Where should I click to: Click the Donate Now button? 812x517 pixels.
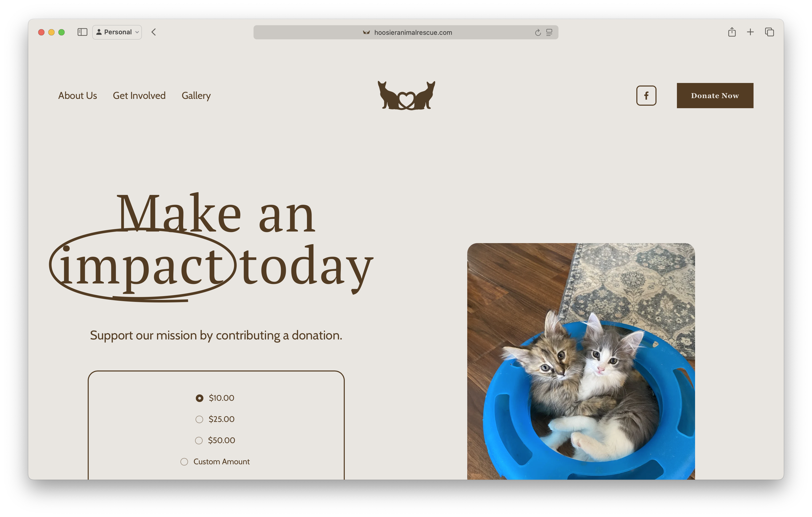tap(715, 96)
